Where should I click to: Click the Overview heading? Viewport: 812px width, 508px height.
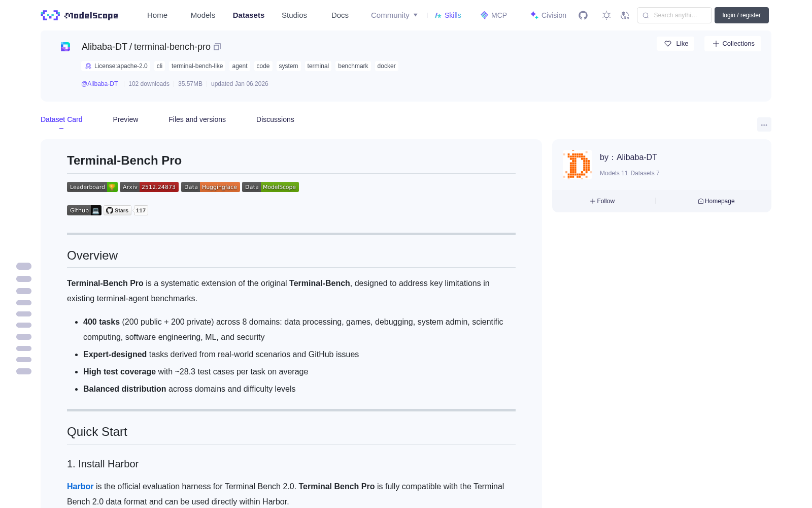[92, 256]
